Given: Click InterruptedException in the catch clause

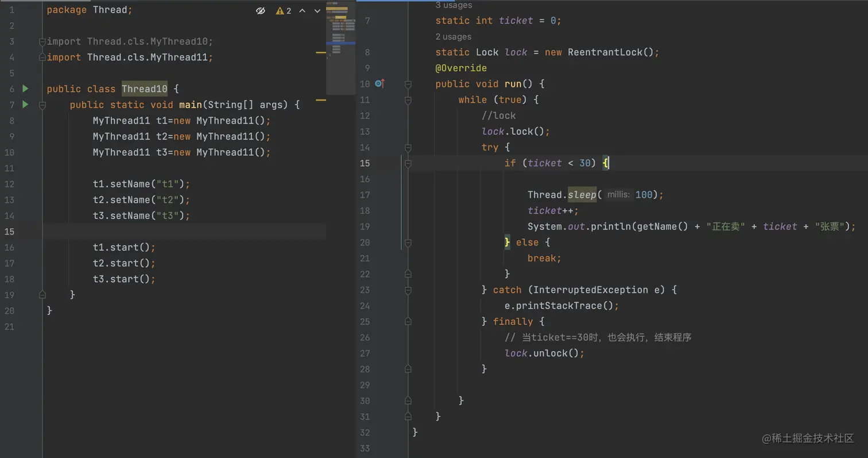Looking at the screenshot, I should pos(591,290).
